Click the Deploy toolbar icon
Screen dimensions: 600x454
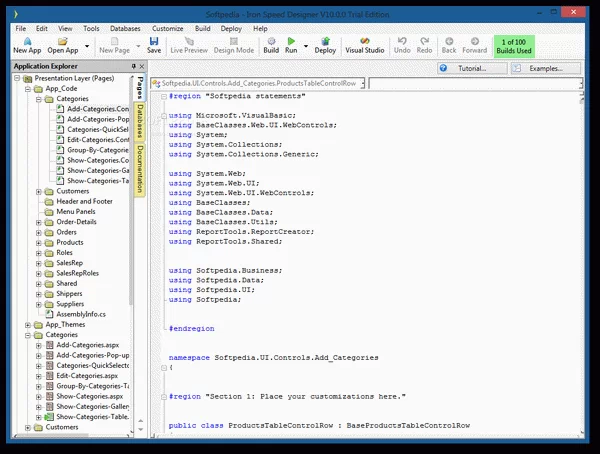pos(325,45)
